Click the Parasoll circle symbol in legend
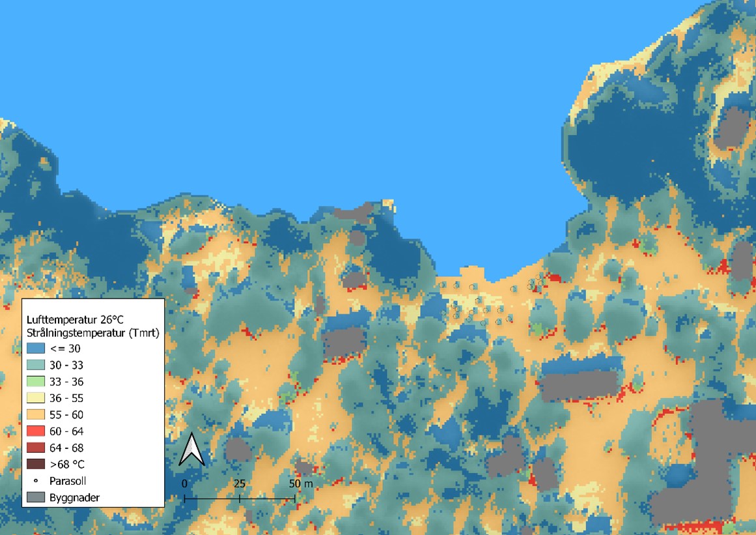 click(36, 481)
